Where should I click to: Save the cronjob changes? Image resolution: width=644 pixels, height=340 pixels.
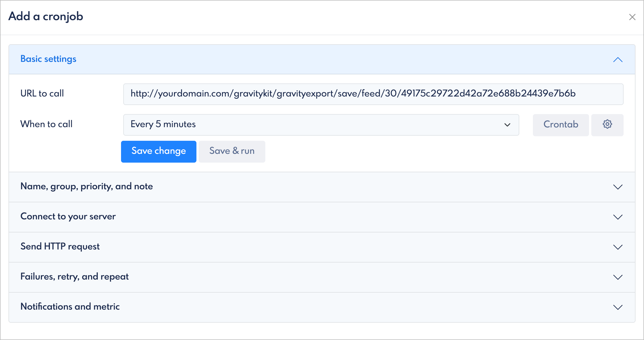[158, 151]
